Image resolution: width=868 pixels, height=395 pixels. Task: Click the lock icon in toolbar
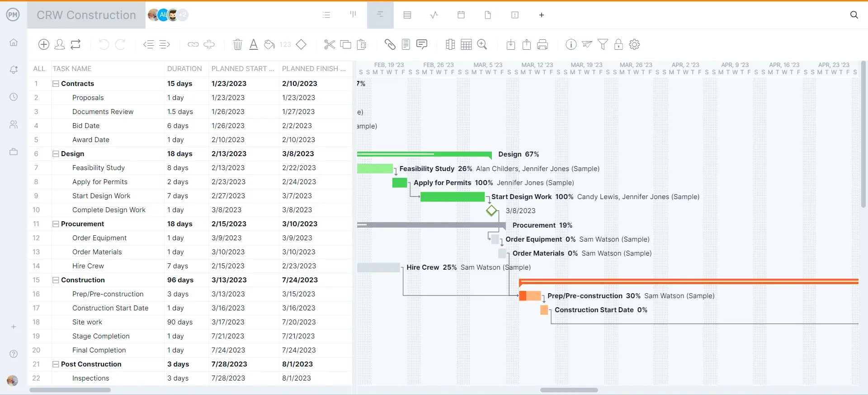[x=618, y=44]
